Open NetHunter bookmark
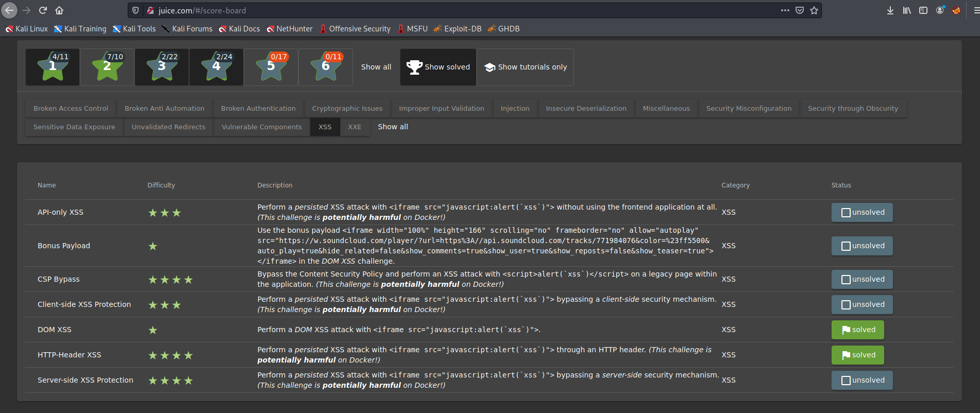The width and height of the screenshot is (980, 413). coord(290,29)
